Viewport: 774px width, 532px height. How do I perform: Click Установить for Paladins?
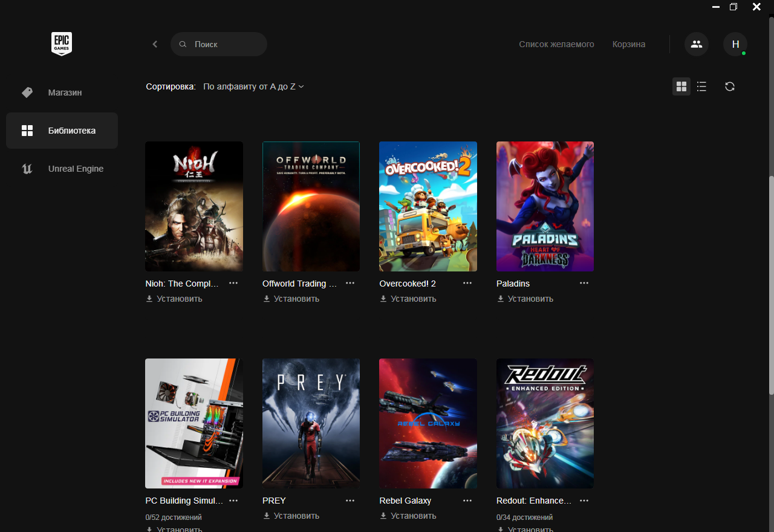click(x=530, y=299)
